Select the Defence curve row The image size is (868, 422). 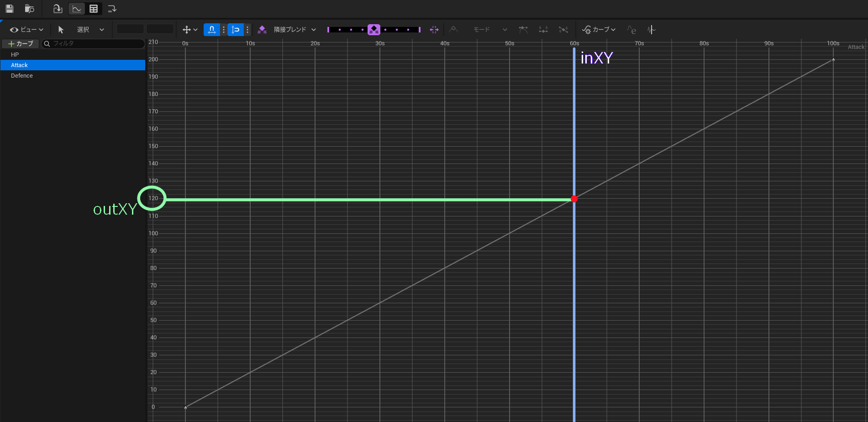coord(73,75)
